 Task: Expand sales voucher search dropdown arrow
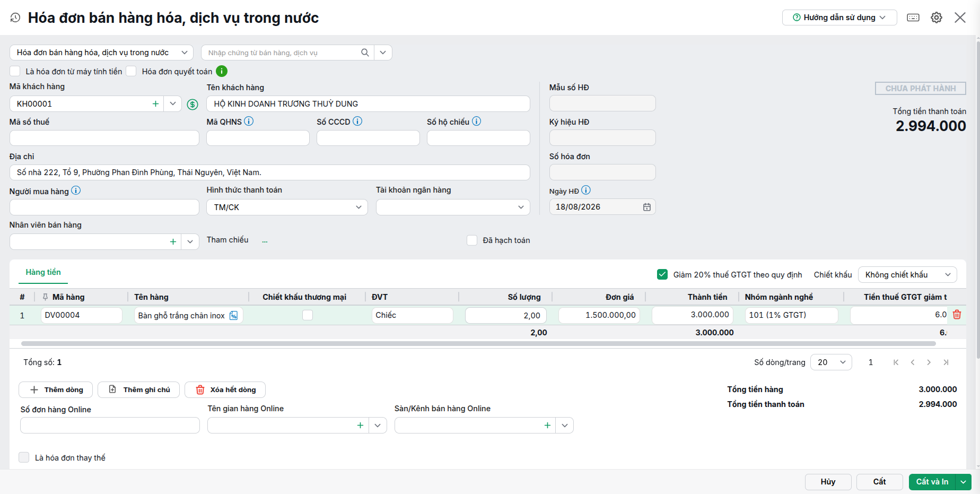pyautogui.click(x=383, y=53)
